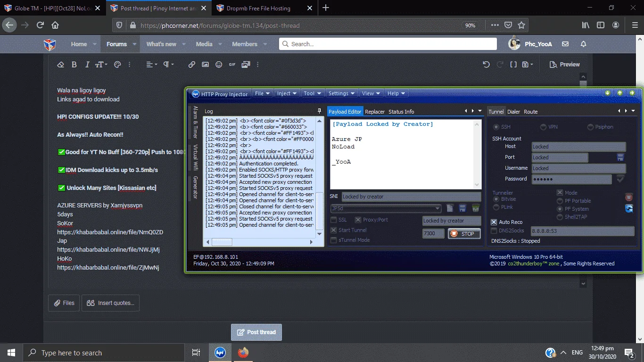Open Forums in the site navigation

pos(116,44)
